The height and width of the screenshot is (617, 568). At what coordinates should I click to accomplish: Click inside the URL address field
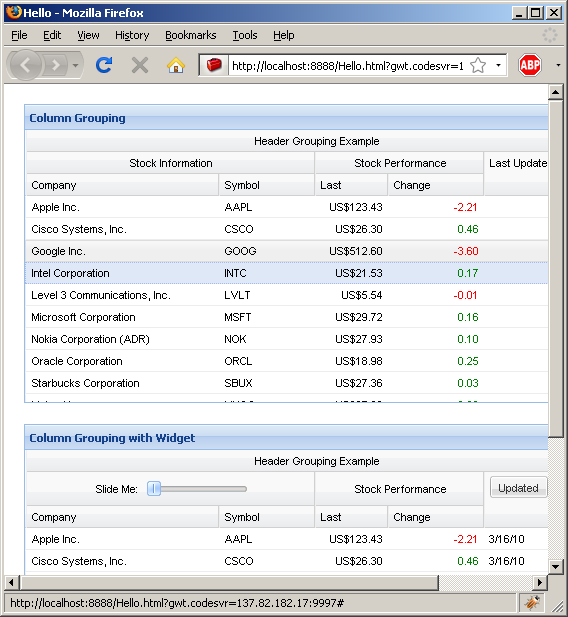pos(348,65)
